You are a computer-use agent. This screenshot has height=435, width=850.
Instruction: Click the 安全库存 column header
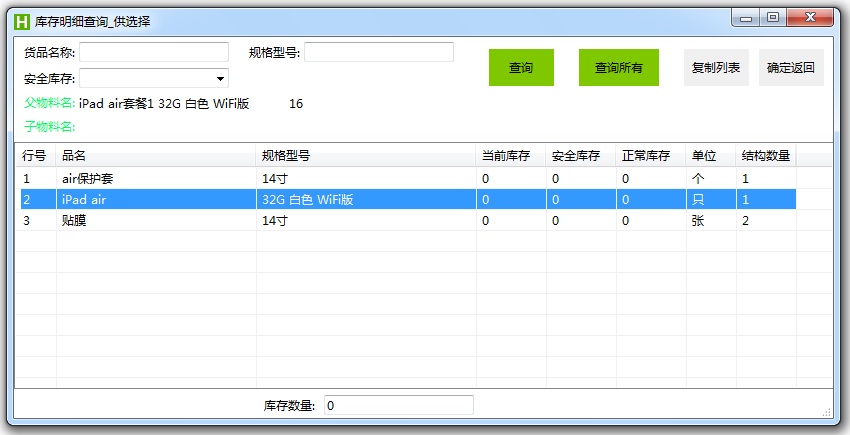point(581,156)
